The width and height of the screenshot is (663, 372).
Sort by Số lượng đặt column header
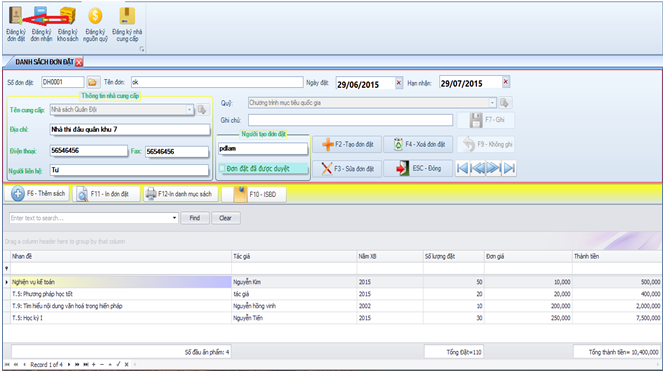[x=454, y=256]
